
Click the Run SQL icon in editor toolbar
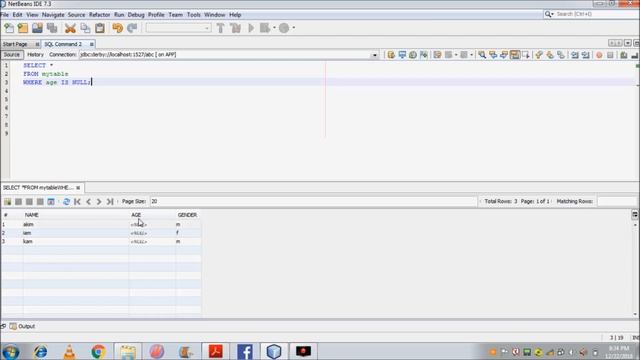tap(391, 55)
